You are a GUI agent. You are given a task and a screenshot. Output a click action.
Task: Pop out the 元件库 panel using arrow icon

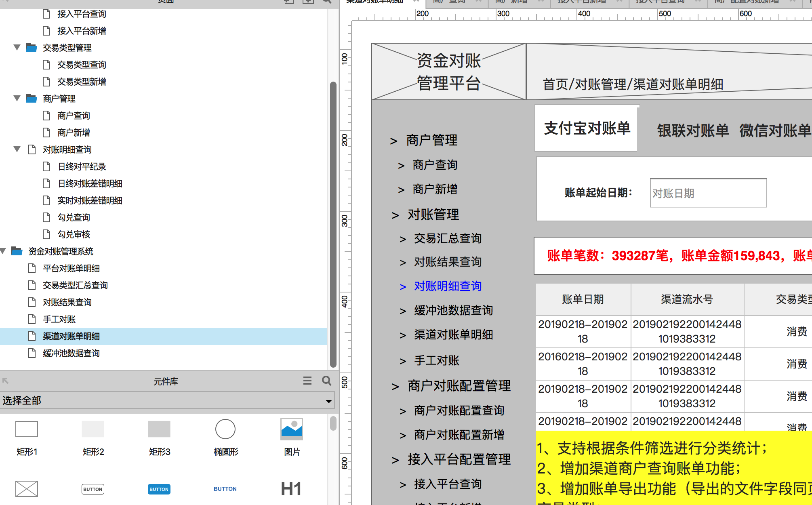pyautogui.click(x=6, y=381)
